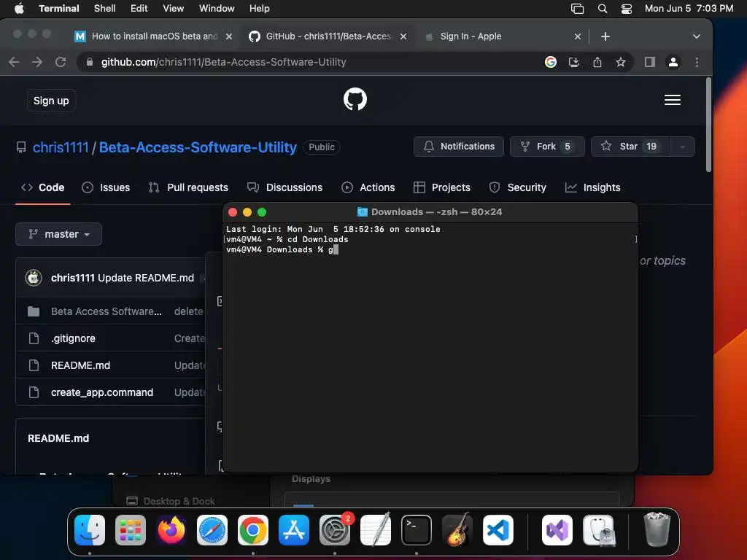
Task: Open App Store from the Dock
Action: (294, 530)
